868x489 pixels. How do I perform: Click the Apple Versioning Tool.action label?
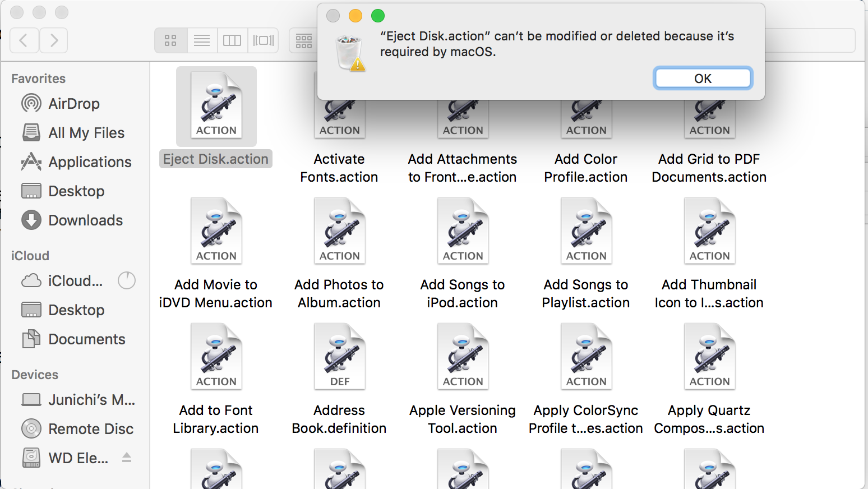coord(463,419)
